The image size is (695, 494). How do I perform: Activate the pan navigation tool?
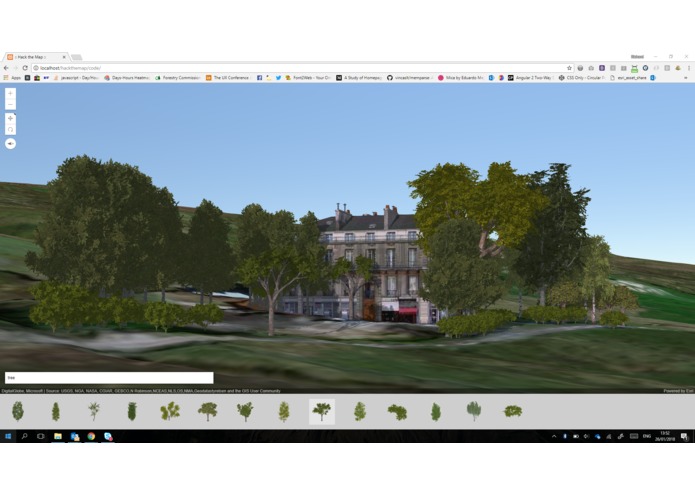tap(10, 118)
